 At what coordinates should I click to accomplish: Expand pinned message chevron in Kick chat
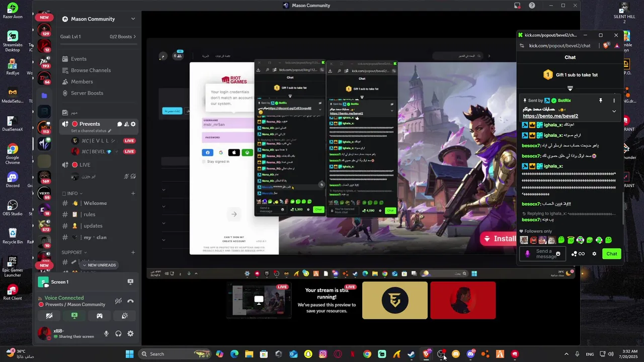(x=614, y=111)
